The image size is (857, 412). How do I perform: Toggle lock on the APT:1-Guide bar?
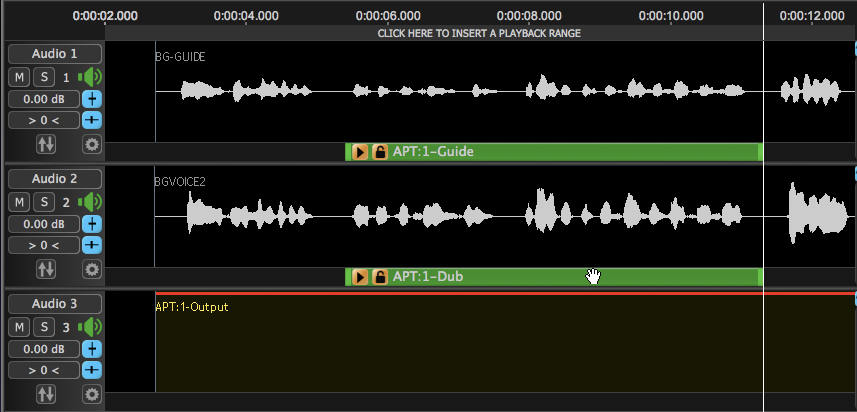coord(380,152)
